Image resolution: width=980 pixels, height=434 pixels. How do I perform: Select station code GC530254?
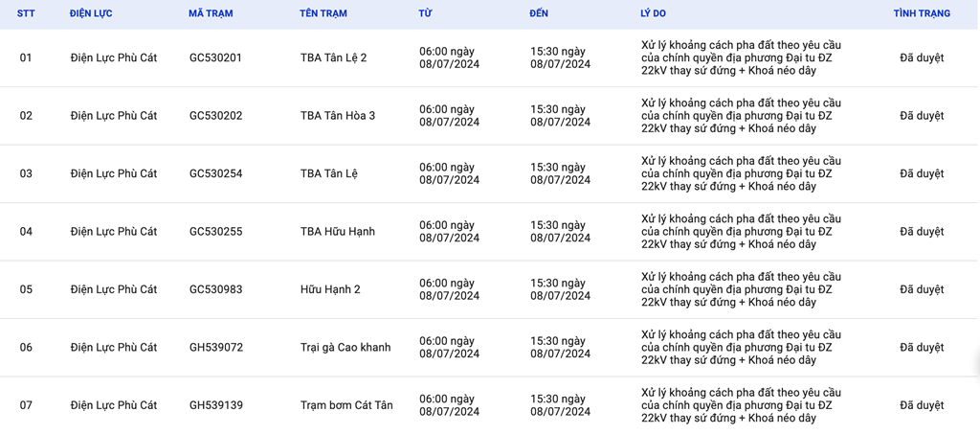click(x=215, y=173)
